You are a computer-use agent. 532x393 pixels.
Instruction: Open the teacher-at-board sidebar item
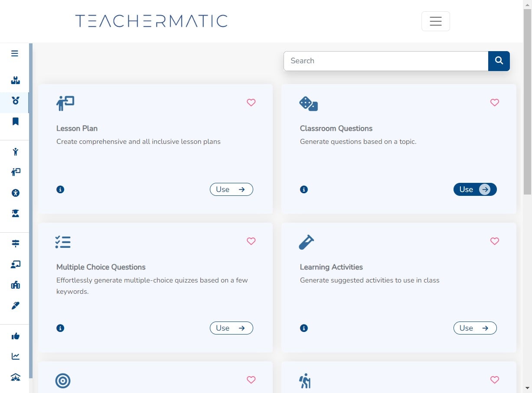tap(16, 172)
